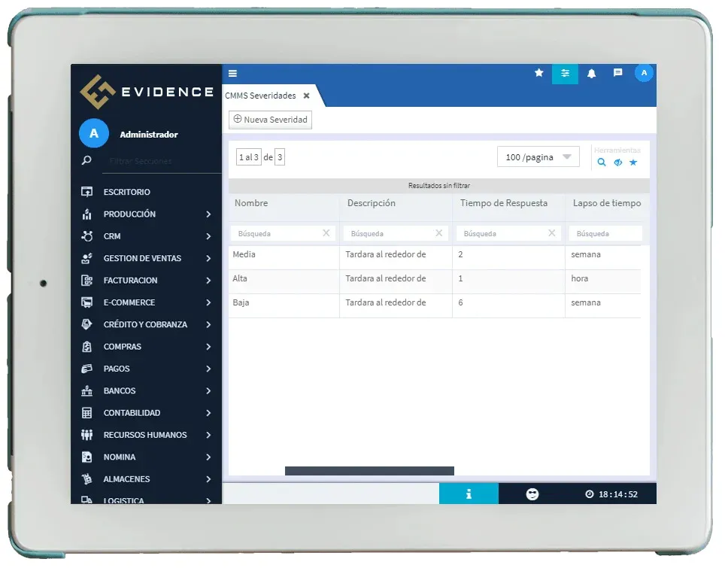Open favorites star icon in top header

tap(538, 73)
